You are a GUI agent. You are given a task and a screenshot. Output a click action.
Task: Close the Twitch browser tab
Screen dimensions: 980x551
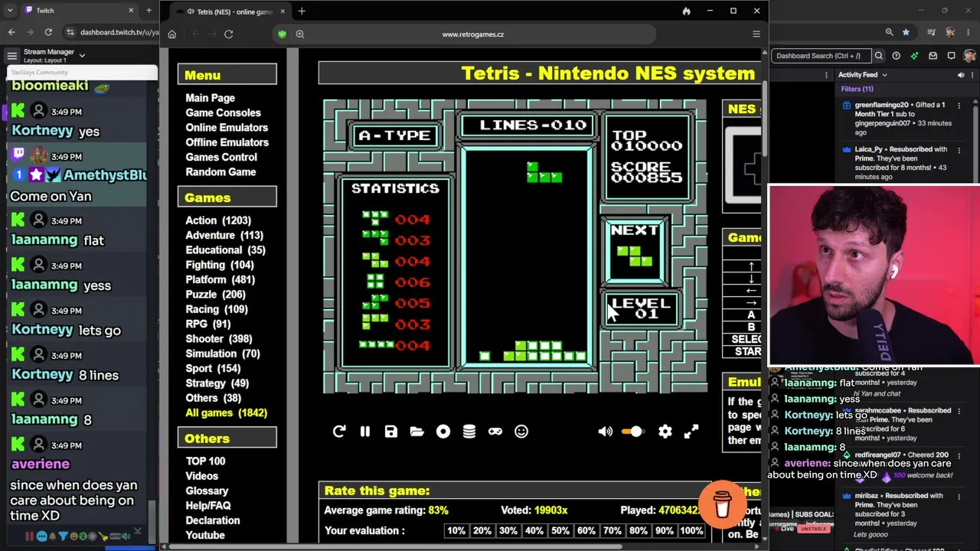point(131,11)
